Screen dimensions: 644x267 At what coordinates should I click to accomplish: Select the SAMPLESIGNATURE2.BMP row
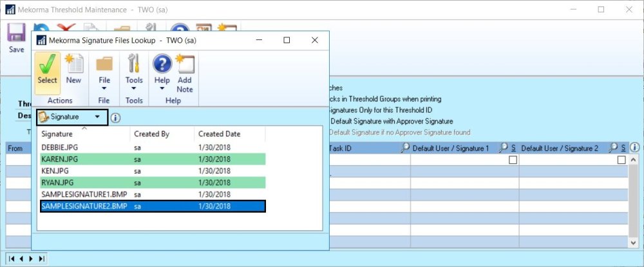[x=153, y=206]
